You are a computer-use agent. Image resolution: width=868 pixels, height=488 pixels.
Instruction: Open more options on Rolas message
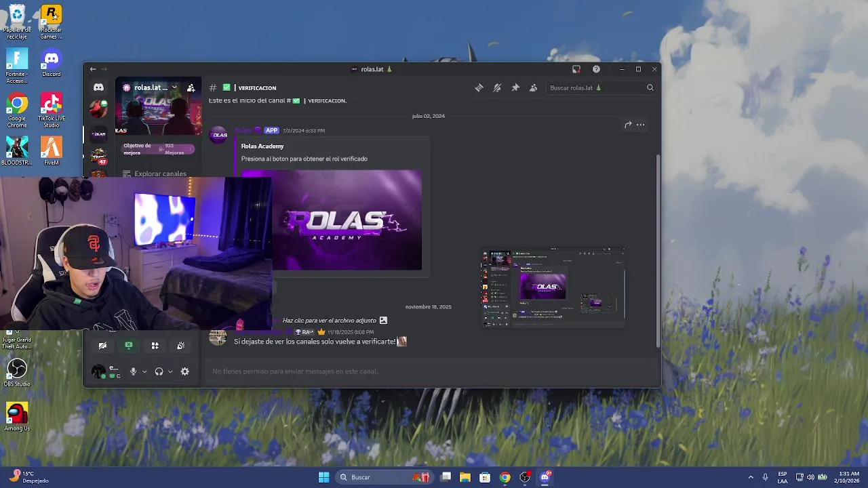coord(640,125)
